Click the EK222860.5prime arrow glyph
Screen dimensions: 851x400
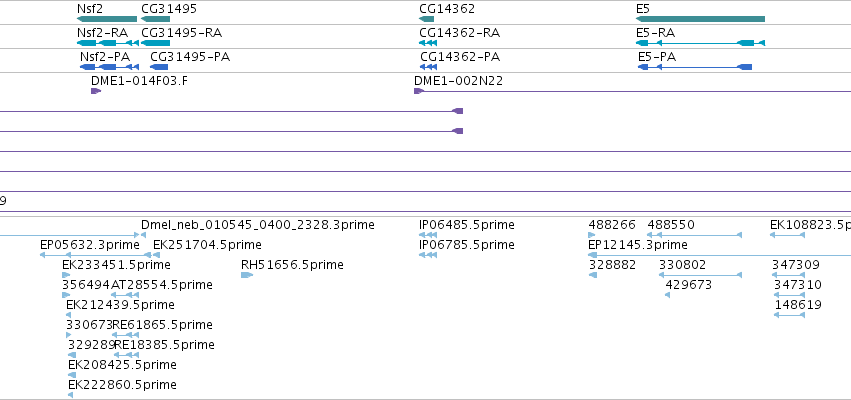click(x=71, y=395)
